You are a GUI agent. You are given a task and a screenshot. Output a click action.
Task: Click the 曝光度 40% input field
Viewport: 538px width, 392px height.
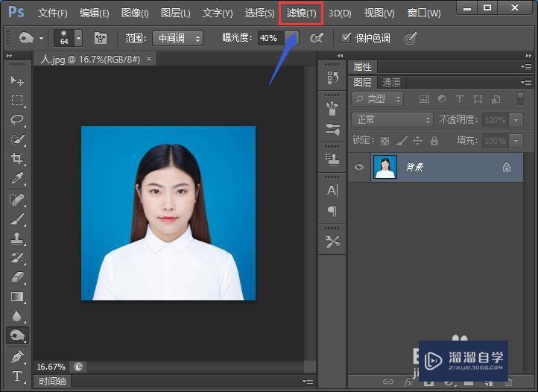271,38
